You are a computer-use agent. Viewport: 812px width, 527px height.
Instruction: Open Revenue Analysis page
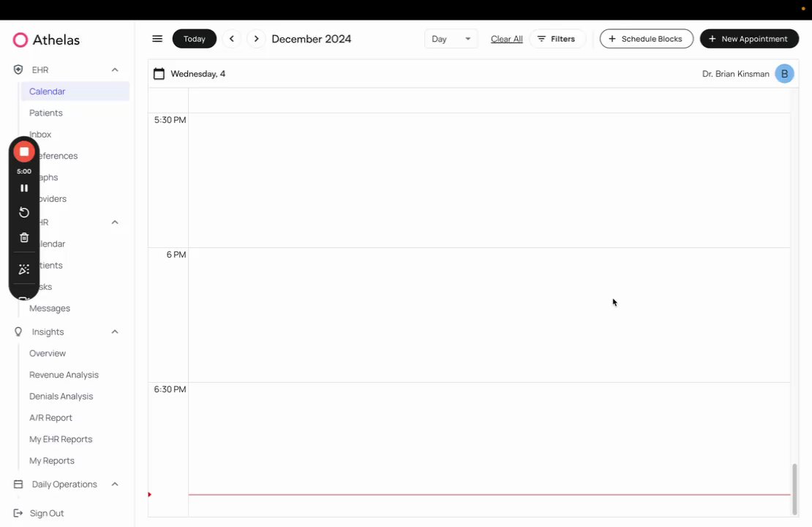[x=64, y=375]
